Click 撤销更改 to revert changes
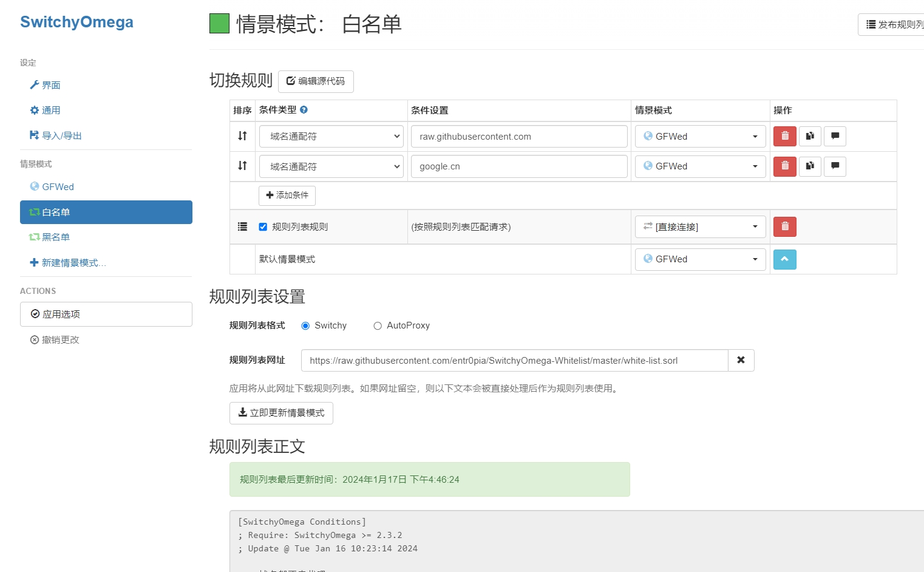The image size is (924, 572). pyautogui.click(x=55, y=339)
